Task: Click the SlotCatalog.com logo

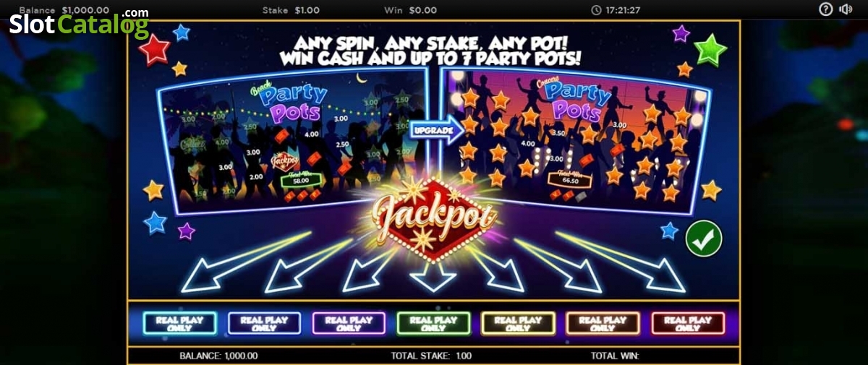Action: [79, 23]
